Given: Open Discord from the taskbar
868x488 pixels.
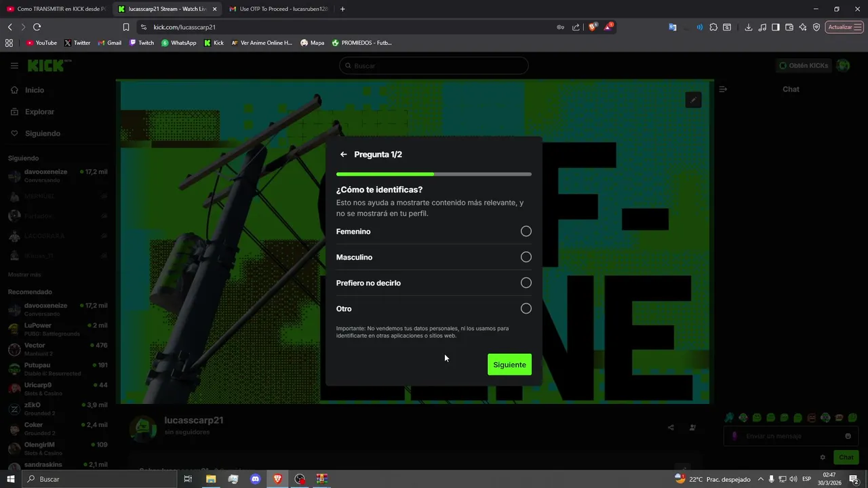Looking at the screenshot, I should 255,479.
